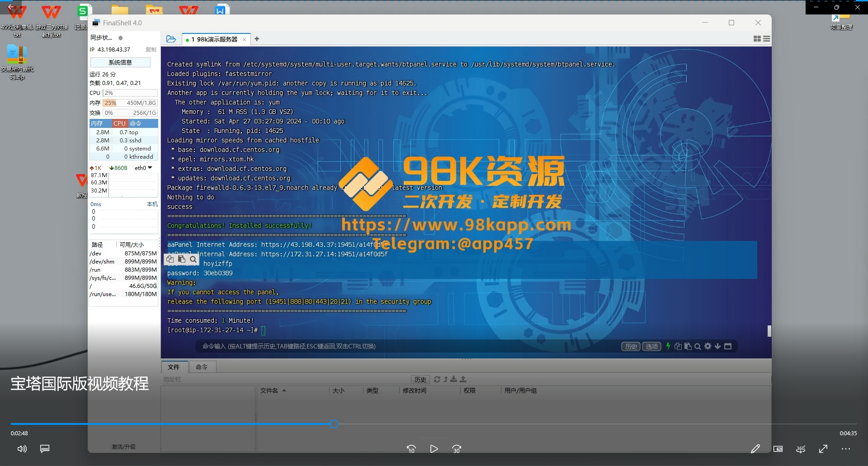Click the scroll-to-bottom arrow icon

click(717, 346)
